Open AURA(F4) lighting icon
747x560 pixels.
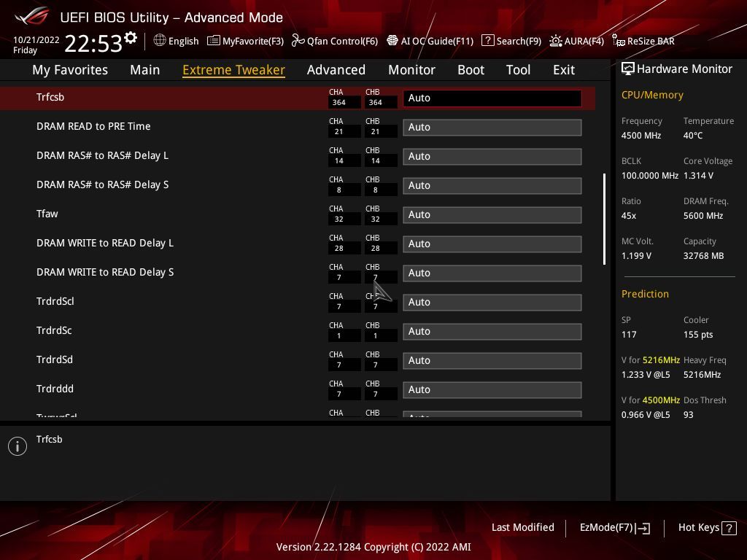pyautogui.click(x=555, y=41)
